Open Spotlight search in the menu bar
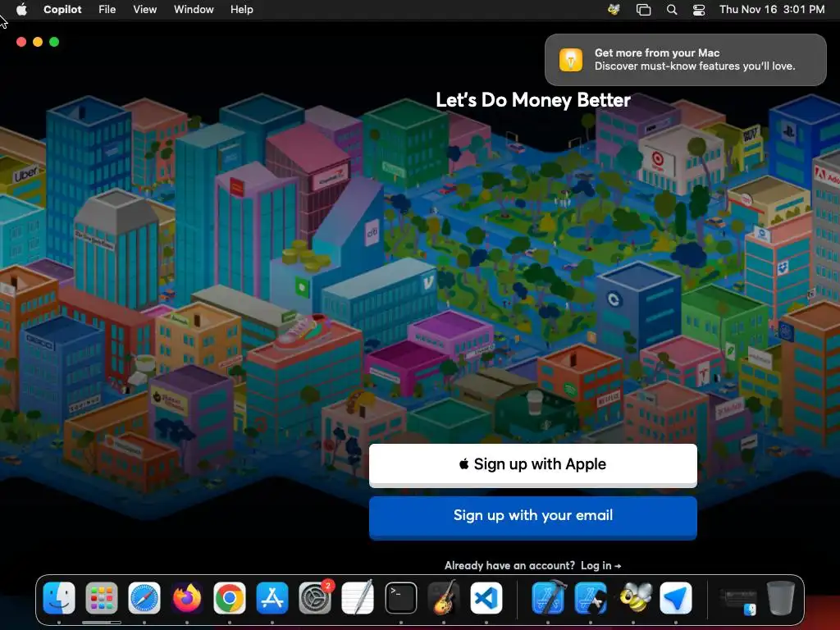This screenshot has height=630, width=840. coord(672,9)
